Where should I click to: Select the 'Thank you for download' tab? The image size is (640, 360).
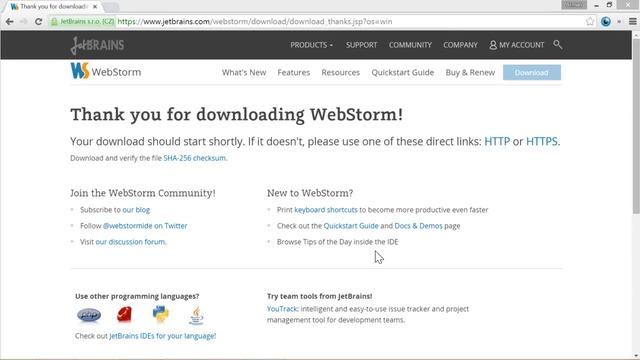(x=54, y=7)
